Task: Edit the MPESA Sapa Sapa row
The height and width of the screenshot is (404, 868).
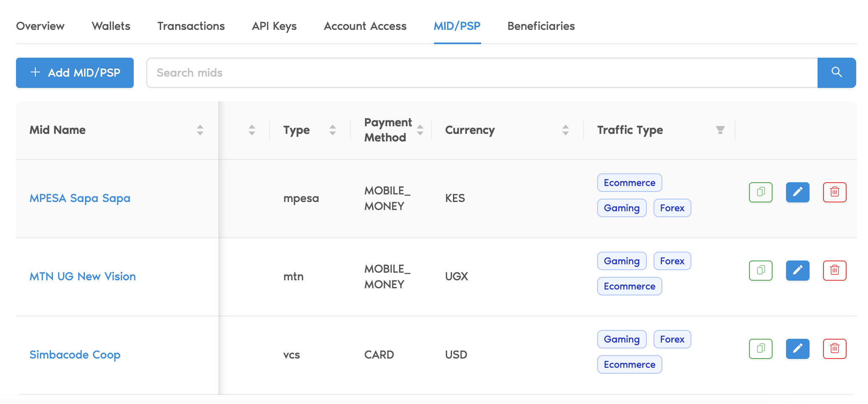Action: (x=797, y=192)
